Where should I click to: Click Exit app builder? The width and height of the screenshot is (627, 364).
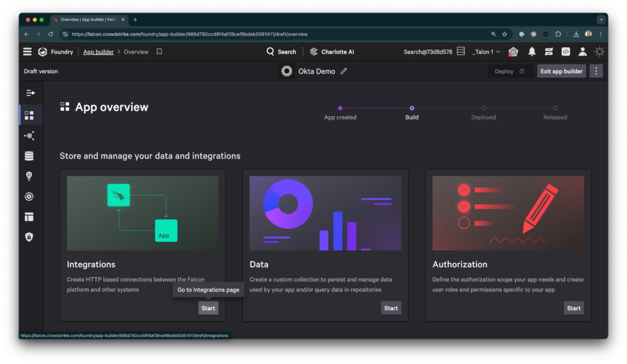click(561, 71)
